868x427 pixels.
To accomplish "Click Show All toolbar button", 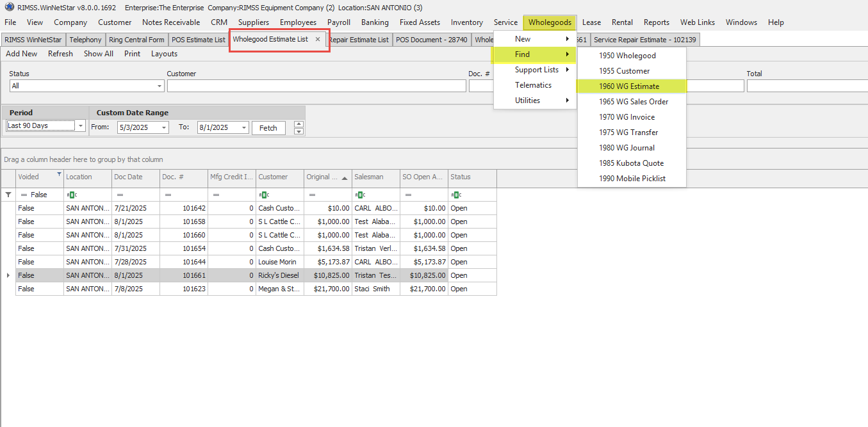I will coord(99,54).
